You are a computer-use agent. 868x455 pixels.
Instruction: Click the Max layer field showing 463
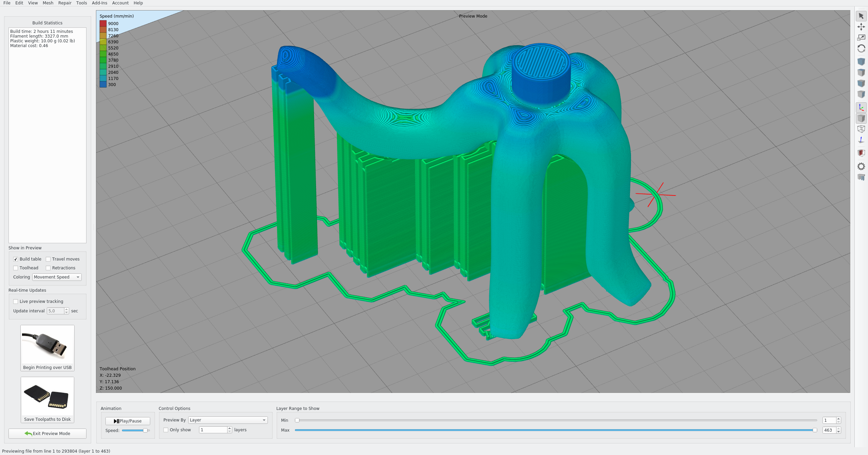[829, 430]
